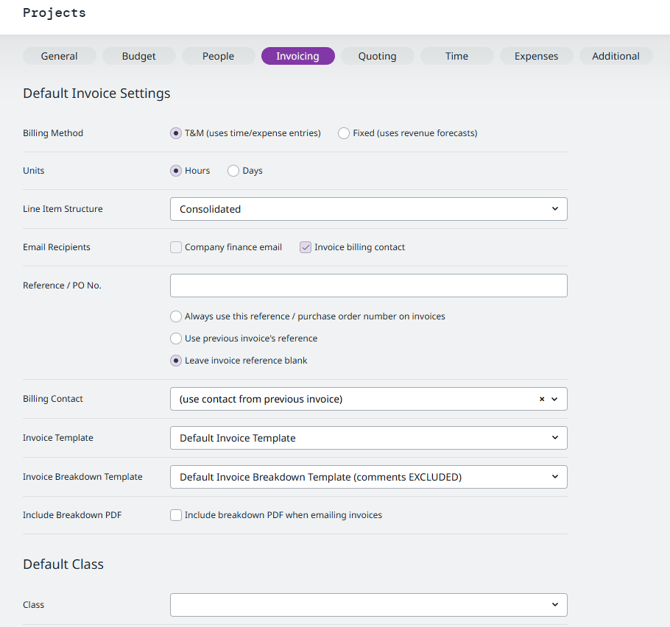Expand the Line Item Structure dropdown
Image resolution: width=670 pixels, height=627 pixels.
[369, 209]
